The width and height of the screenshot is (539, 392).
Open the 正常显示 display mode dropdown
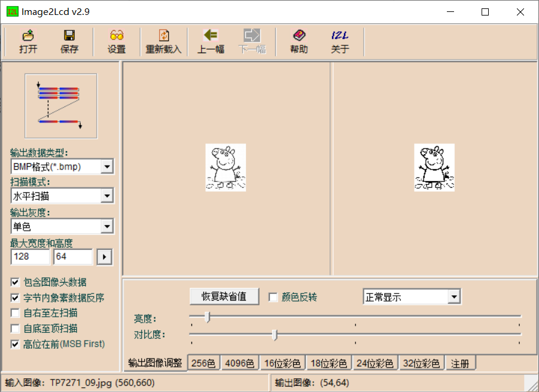455,296
